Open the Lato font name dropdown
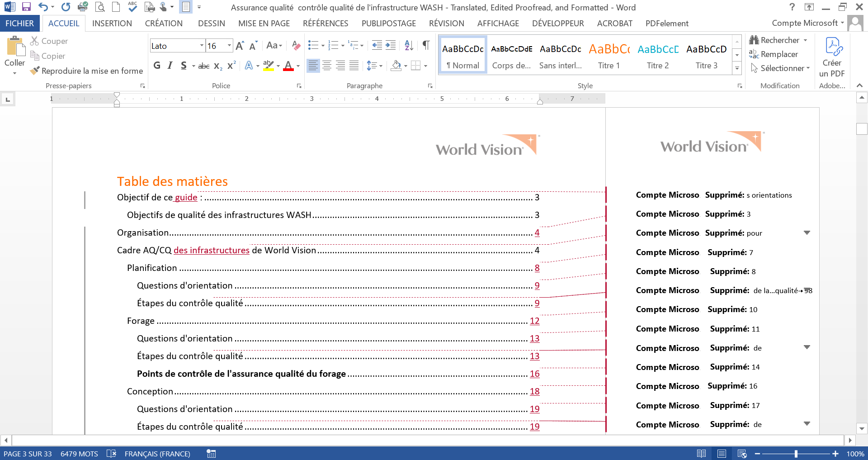868x460 pixels. 202,46
